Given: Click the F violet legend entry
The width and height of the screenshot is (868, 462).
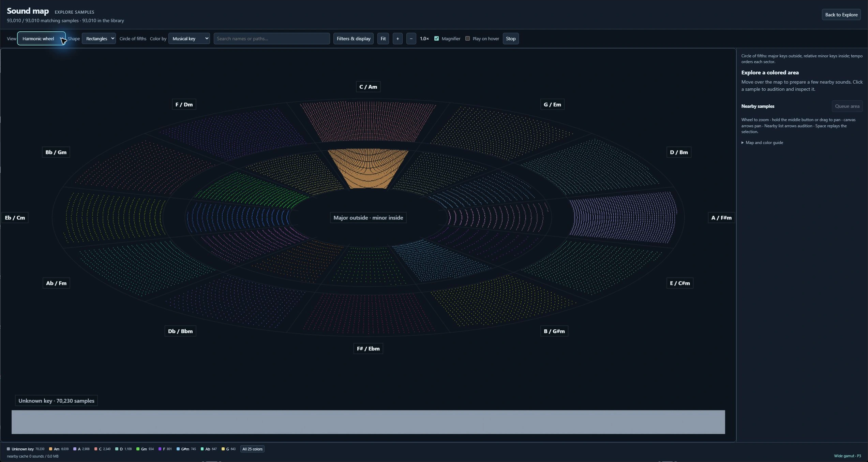Looking at the screenshot, I should point(165,449).
